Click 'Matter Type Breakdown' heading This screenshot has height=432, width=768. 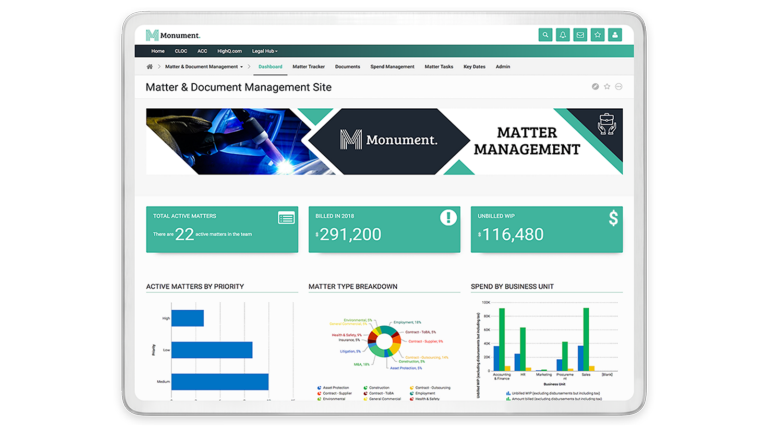(x=353, y=287)
